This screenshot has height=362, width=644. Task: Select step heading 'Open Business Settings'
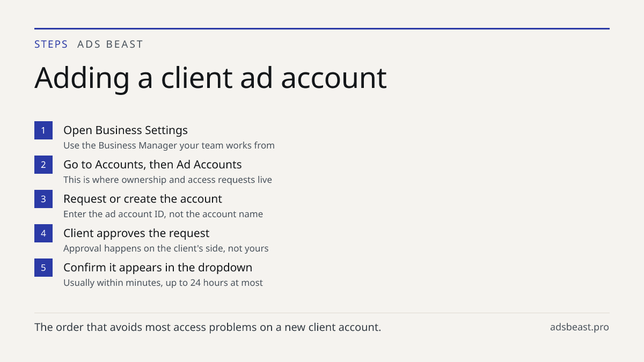pyautogui.click(x=126, y=130)
